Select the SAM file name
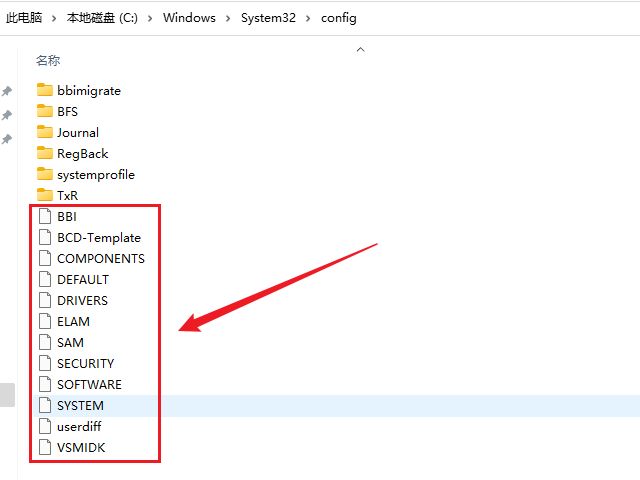The width and height of the screenshot is (640, 480). click(70, 342)
